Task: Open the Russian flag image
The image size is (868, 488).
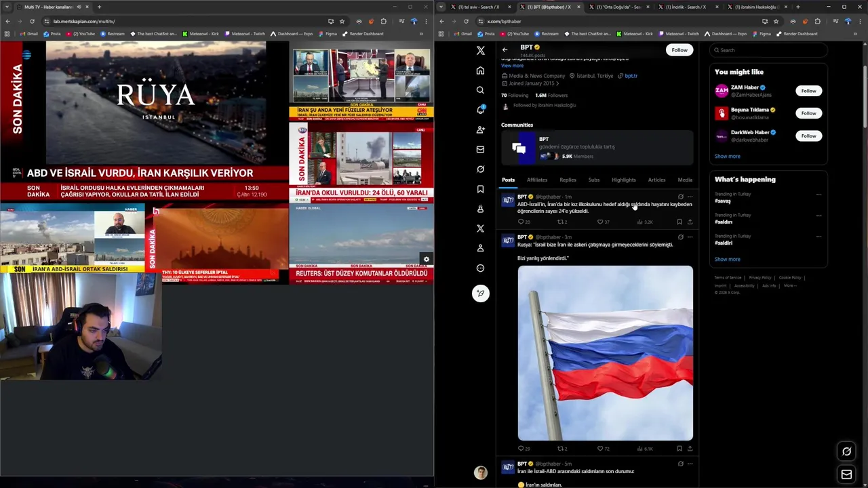Action: pyautogui.click(x=606, y=353)
